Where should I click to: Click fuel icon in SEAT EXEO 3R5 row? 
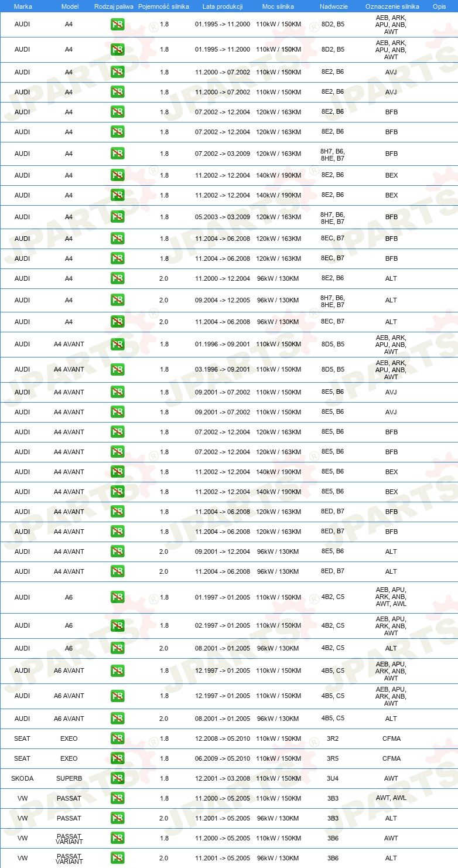[x=117, y=758]
